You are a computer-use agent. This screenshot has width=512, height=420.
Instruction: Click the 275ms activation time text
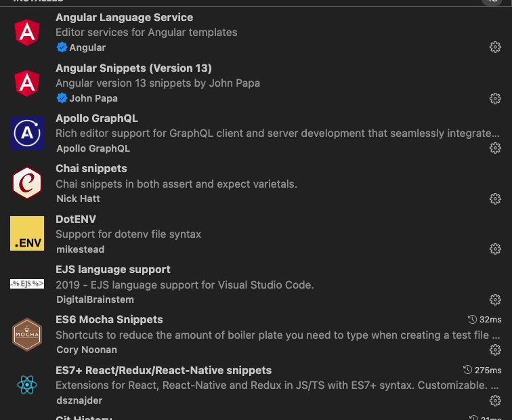pyautogui.click(x=488, y=370)
